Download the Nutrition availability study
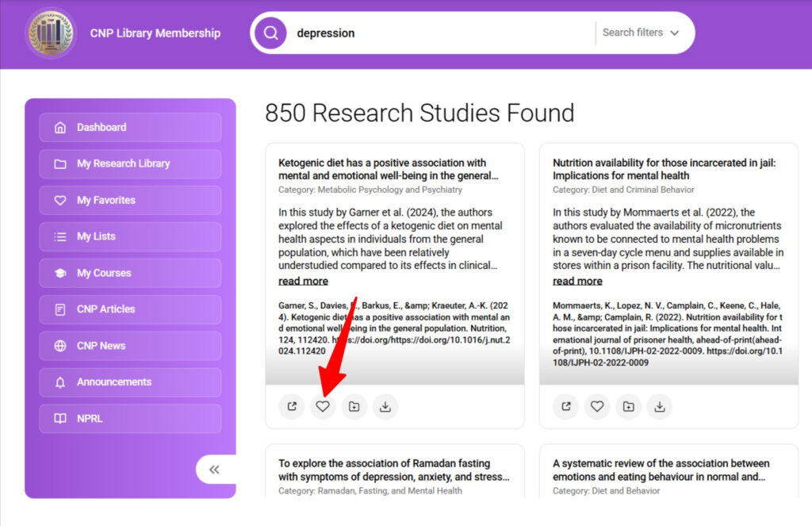The height and width of the screenshot is (526, 812). point(659,407)
